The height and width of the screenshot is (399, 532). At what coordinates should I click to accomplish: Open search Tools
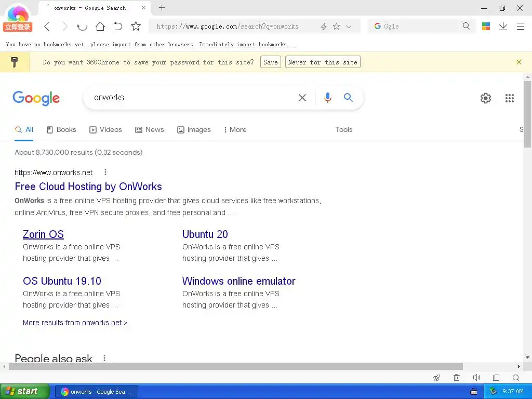[x=344, y=129]
